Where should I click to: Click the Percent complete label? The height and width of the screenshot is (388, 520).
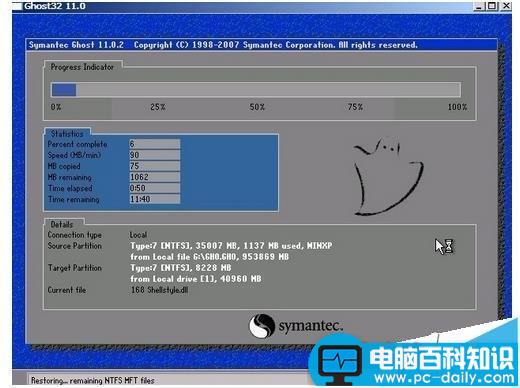coord(77,144)
